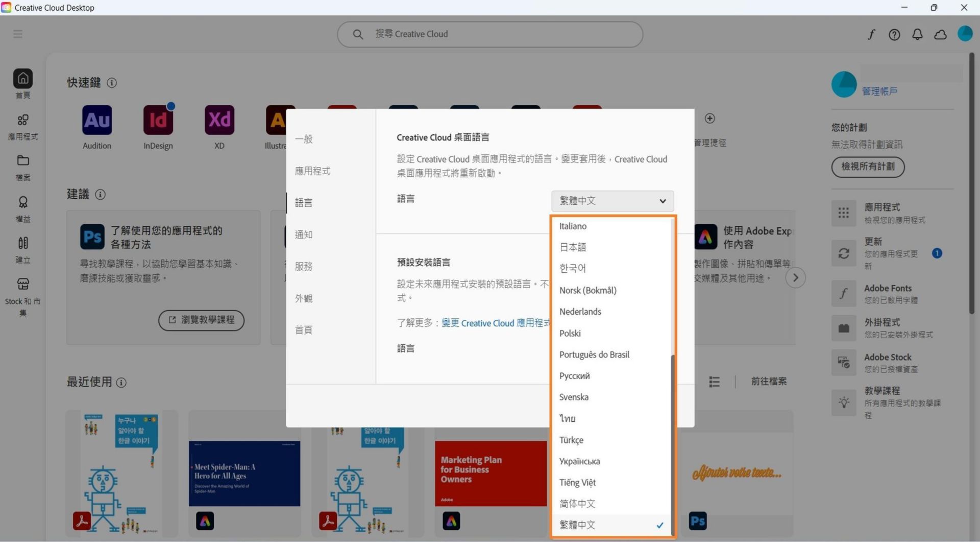
Task: Click info icon beside 最近使用
Action: click(x=121, y=383)
